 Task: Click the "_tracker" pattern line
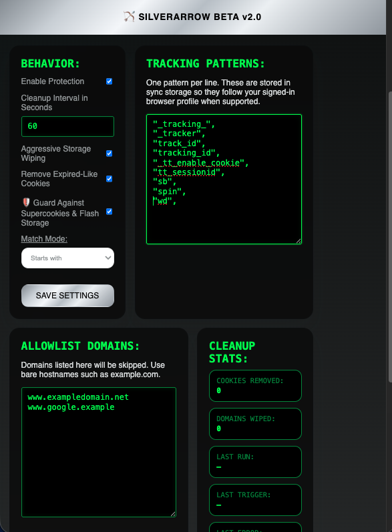pyautogui.click(x=179, y=134)
